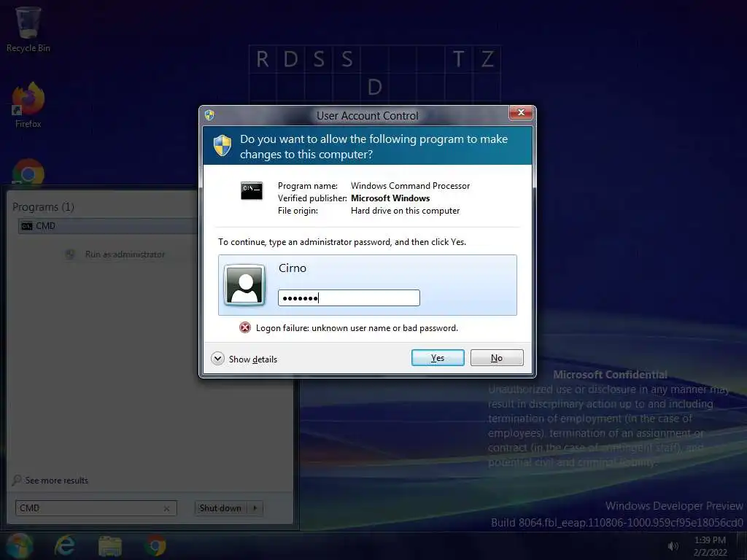Close the User Account Control dialog
747x560 pixels.
pos(520,113)
